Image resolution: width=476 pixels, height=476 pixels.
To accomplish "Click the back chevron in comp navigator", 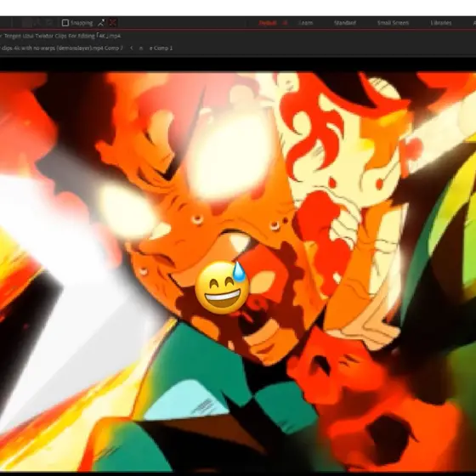I will 132,48.
